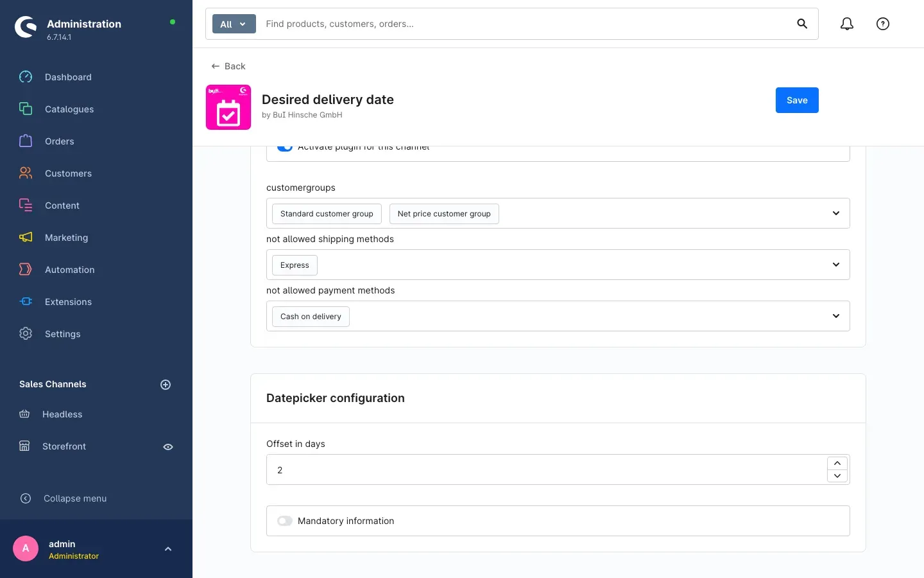Click the Automation flow icon

(x=26, y=270)
